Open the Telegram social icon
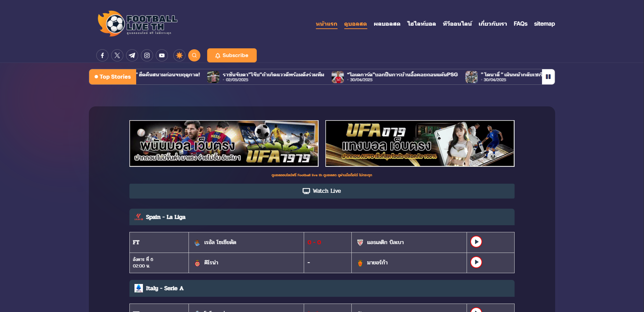Viewport: 644px width, 312px height. [132, 55]
